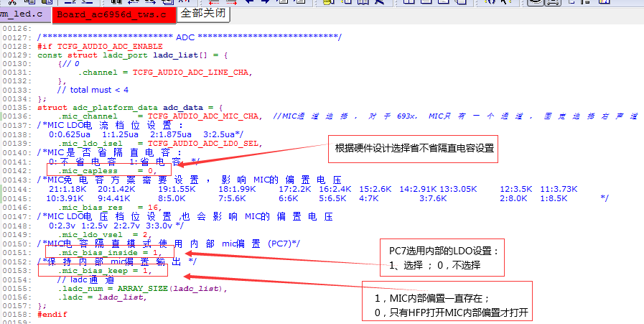Click the 'MIC电容隔直模式使用内部 mic偏置 (PC7)' comment
This screenshot has width=644, height=324.
169,244
